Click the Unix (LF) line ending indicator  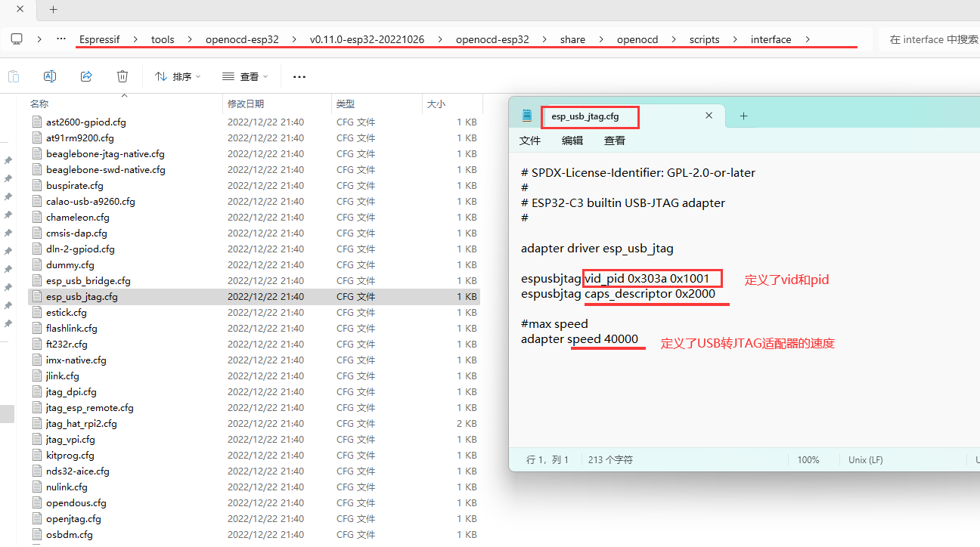[865, 459]
